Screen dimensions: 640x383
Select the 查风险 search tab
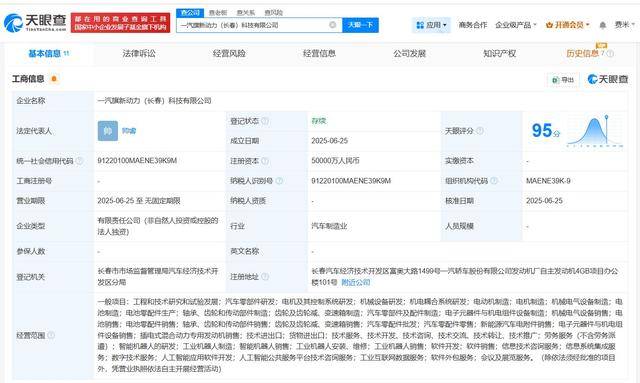pyautogui.click(x=273, y=13)
